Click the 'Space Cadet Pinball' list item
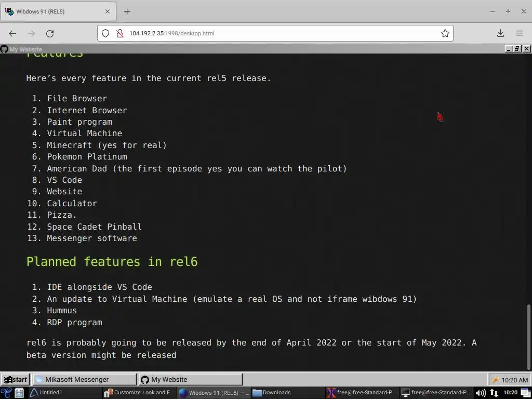The height and width of the screenshot is (399, 532). [95, 227]
